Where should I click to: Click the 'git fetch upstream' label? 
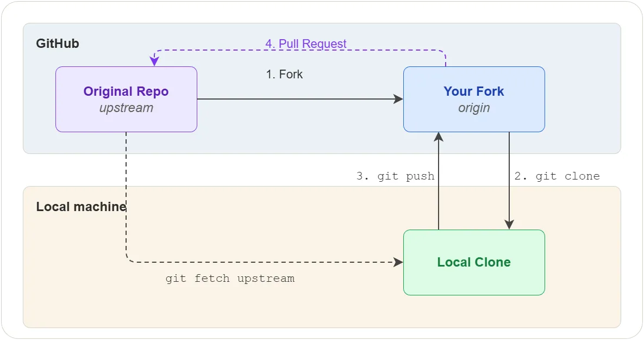tap(230, 279)
